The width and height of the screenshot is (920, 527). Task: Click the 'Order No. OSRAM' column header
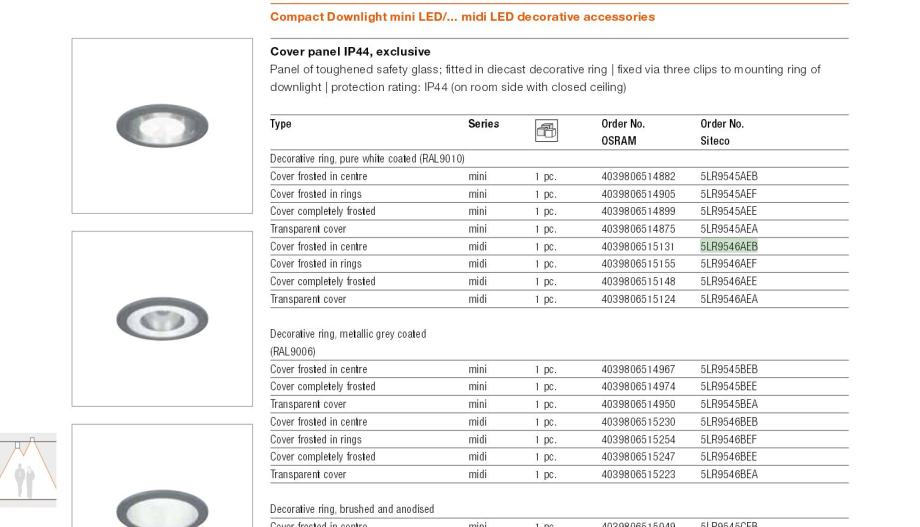[x=623, y=132]
